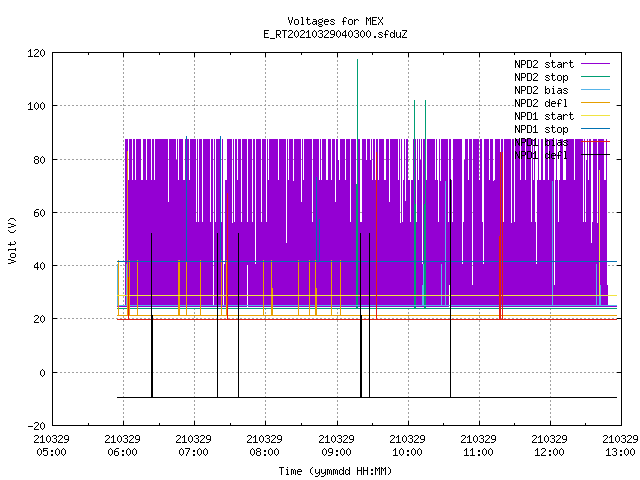The height and width of the screenshot is (480, 640).
Task: Select the NPD1 start legend label
Action: point(544,116)
